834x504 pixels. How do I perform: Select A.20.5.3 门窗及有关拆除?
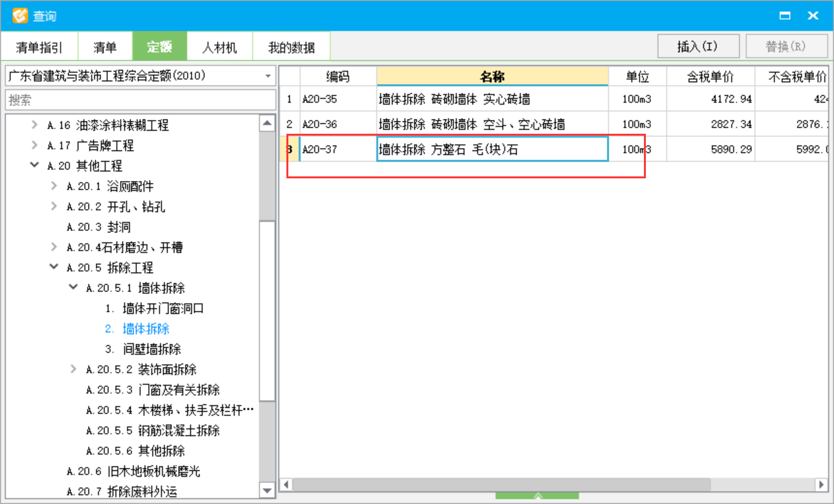[x=153, y=390]
